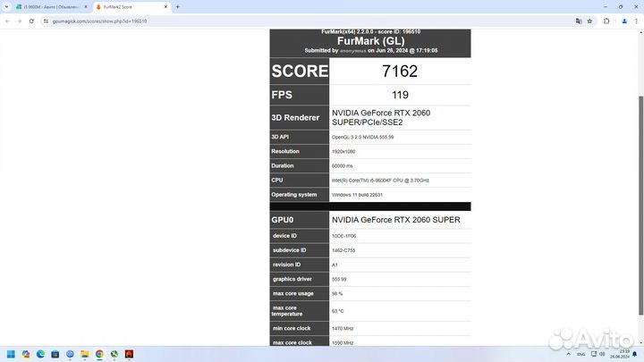Click the SCORE label cell

point(300,71)
